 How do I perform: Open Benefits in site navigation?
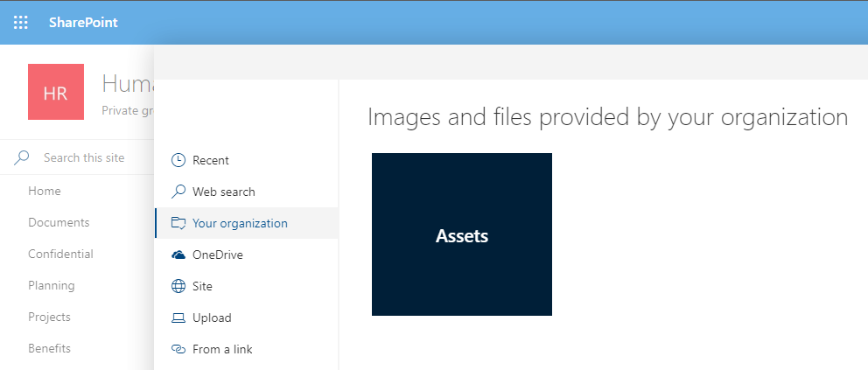coord(49,348)
